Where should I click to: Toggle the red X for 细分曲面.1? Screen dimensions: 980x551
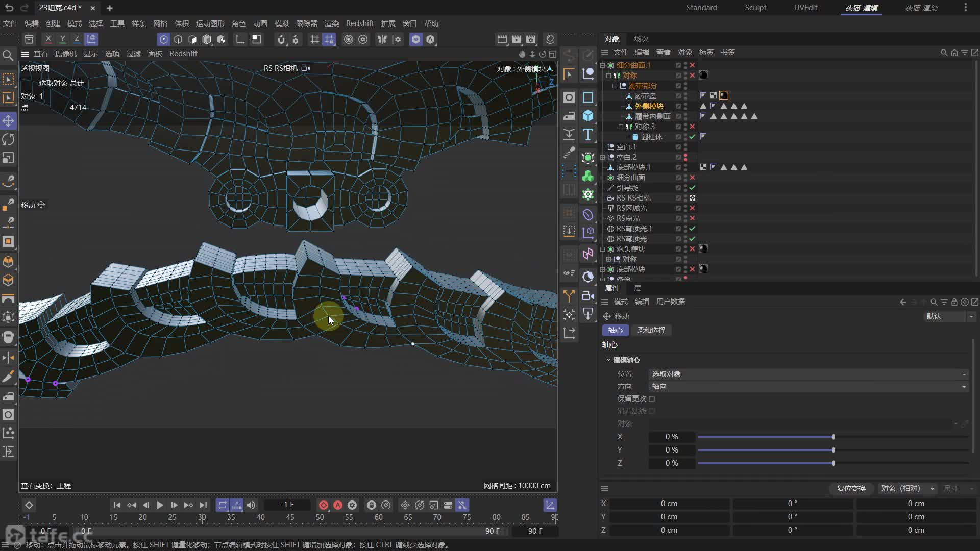(692, 65)
